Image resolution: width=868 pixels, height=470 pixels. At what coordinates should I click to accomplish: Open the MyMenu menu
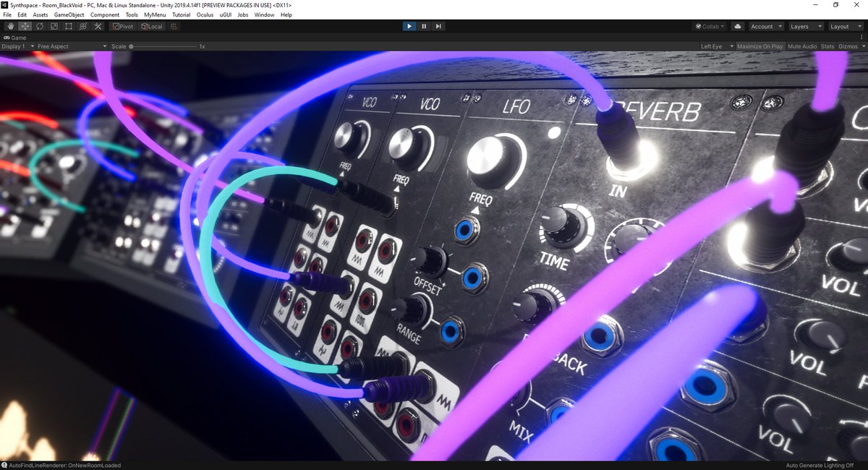[x=154, y=14]
